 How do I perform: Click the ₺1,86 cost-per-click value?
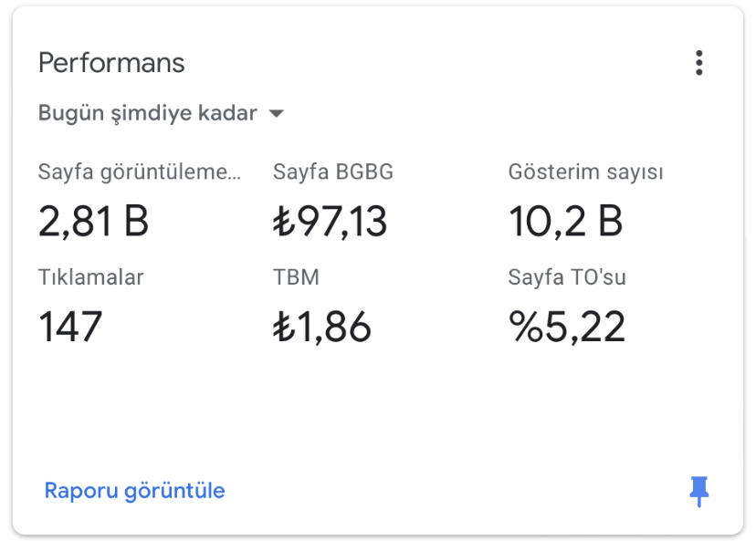click(322, 327)
